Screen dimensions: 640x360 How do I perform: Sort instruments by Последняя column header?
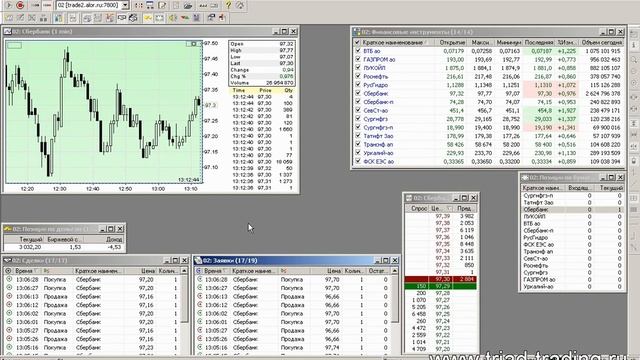tap(539, 42)
